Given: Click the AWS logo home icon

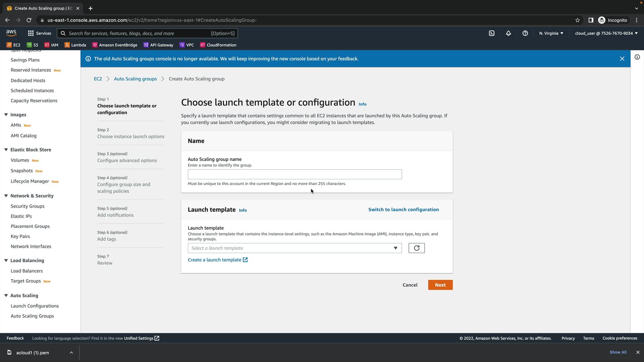Looking at the screenshot, I should (x=11, y=33).
